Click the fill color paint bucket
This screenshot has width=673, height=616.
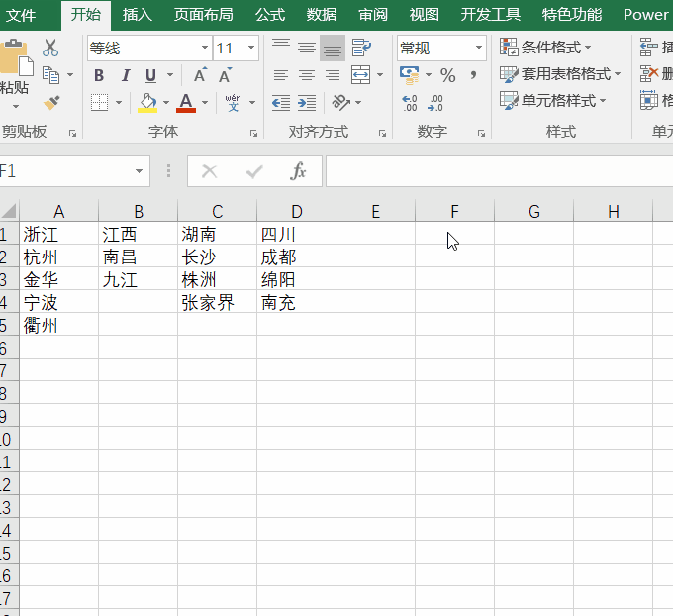click(x=147, y=102)
